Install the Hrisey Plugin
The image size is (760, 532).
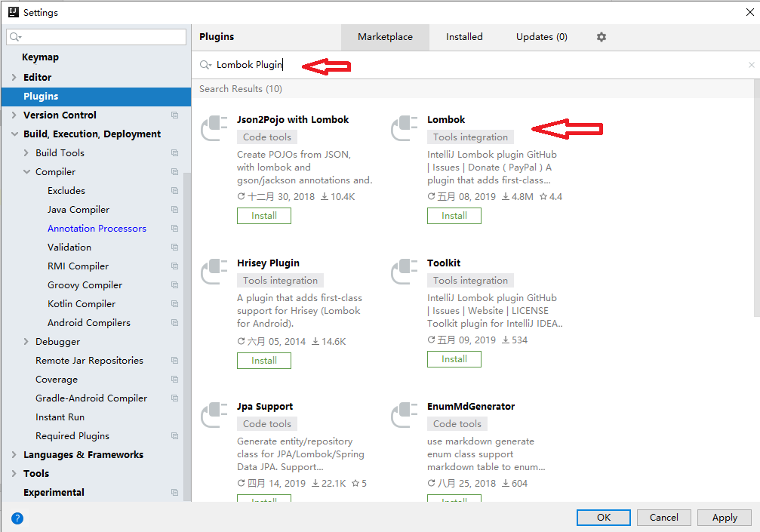264,361
